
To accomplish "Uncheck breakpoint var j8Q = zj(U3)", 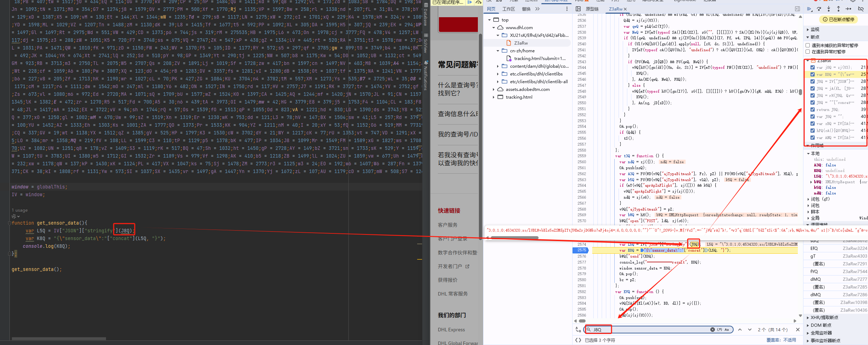I will coord(813,67).
